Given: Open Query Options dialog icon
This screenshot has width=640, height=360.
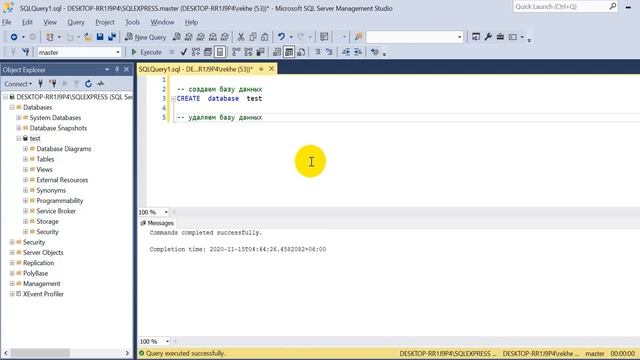Looking at the screenshot, I should point(208,52).
